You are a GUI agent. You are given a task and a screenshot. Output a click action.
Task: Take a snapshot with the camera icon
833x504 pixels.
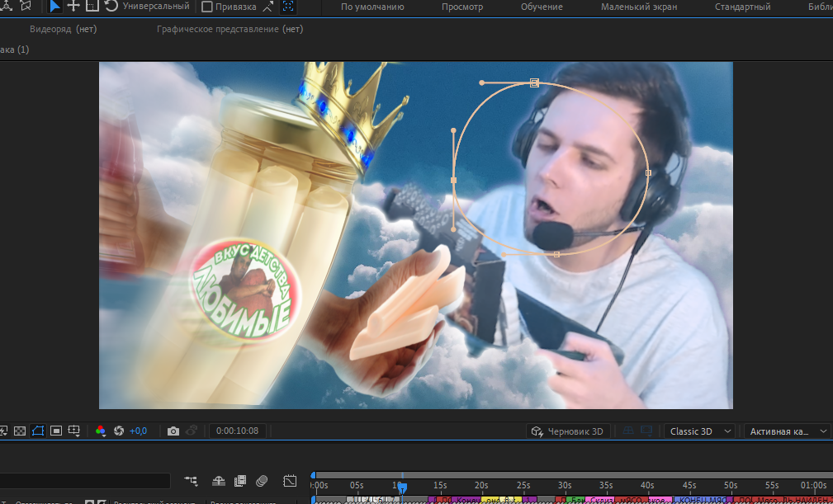(173, 431)
